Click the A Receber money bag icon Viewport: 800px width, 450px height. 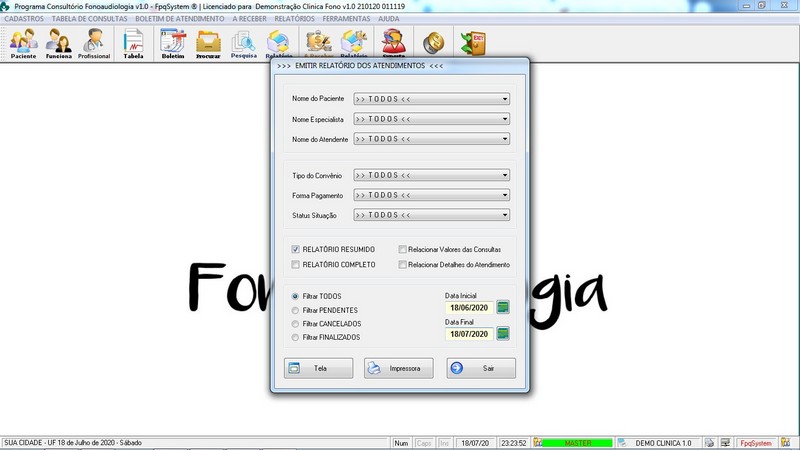point(318,42)
